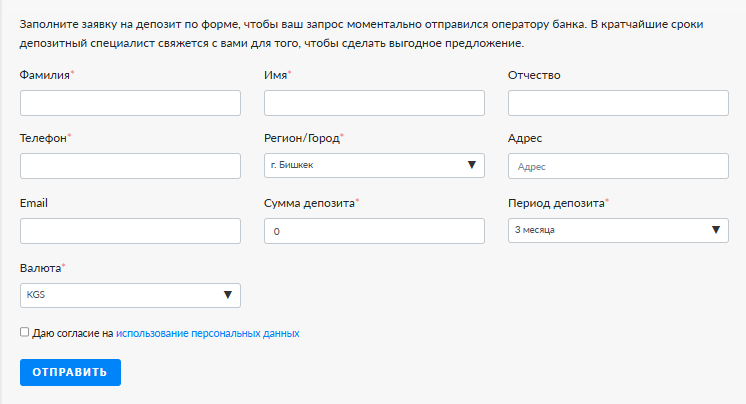Expand the Валюта dropdown showing KGS
746x404 pixels.
(130, 296)
